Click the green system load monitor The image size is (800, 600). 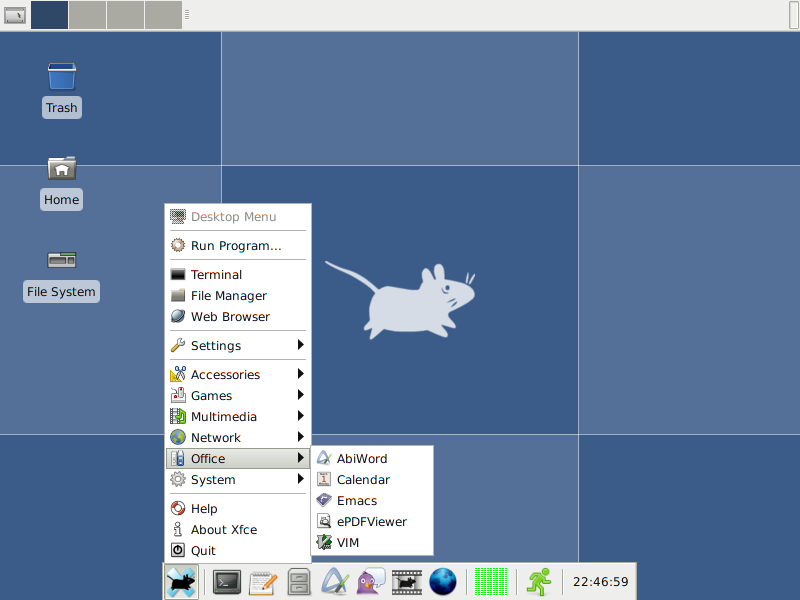pyautogui.click(x=491, y=582)
